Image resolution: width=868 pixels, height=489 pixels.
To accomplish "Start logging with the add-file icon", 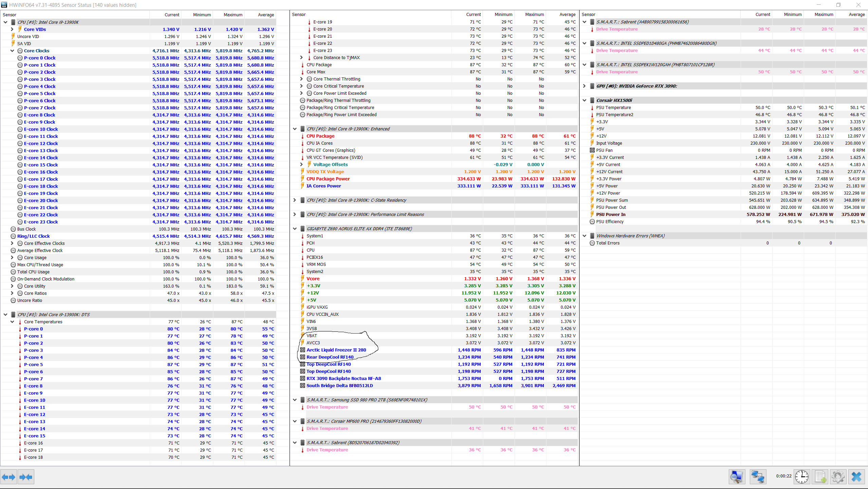I will (x=820, y=477).
